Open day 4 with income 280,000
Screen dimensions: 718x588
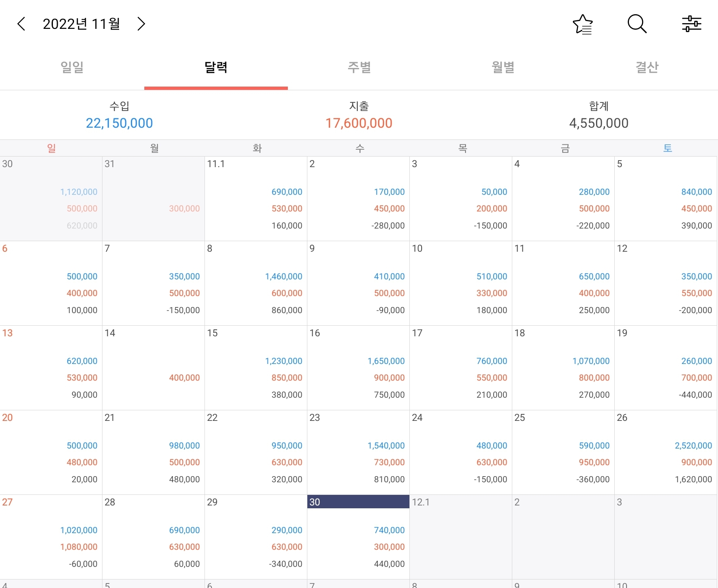[563, 198]
